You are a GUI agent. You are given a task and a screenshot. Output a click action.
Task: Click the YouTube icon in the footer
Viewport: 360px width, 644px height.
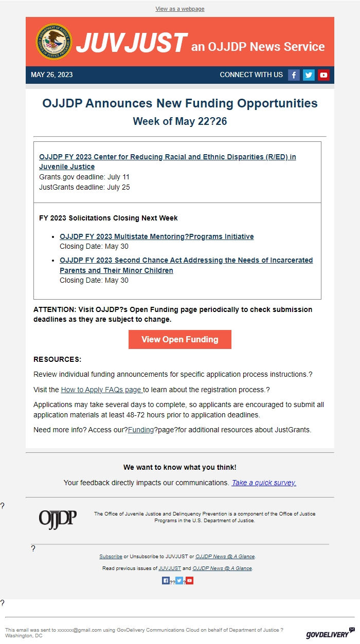click(x=190, y=580)
